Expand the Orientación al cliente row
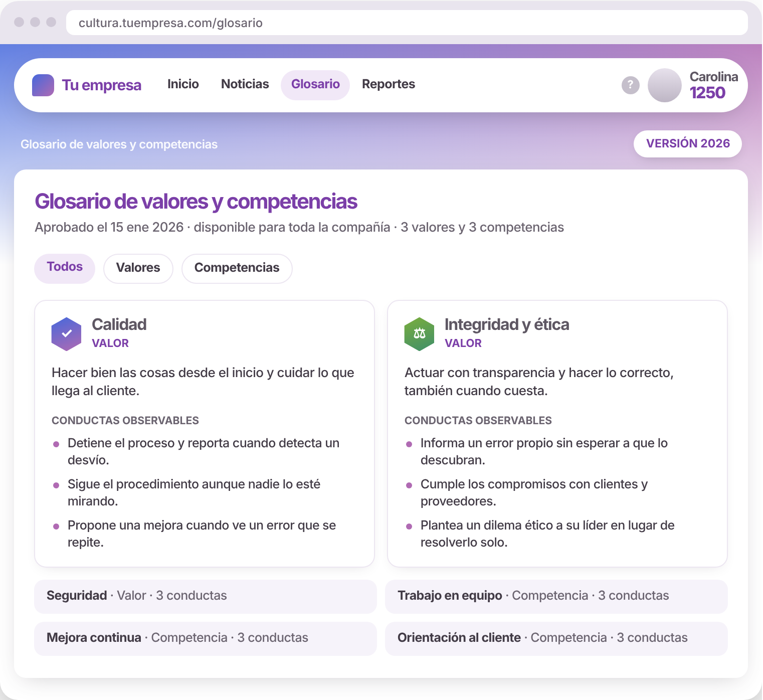 (556, 638)
